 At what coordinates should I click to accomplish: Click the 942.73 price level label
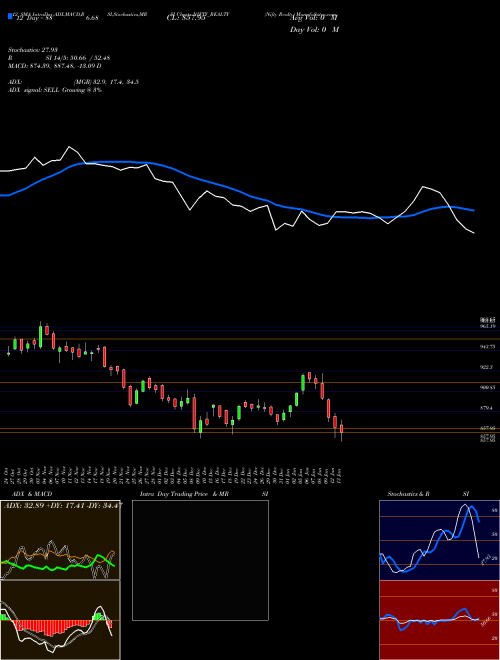pos(488,346)
